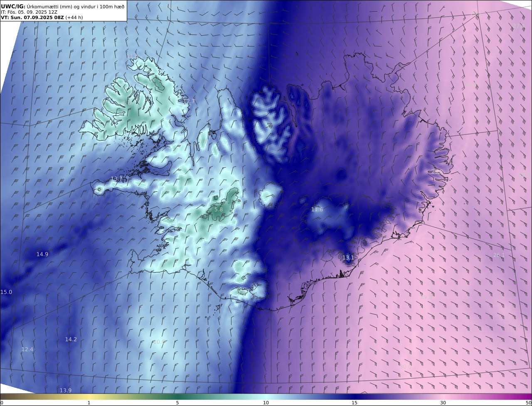Click the 14.9 value label over the western sea
The width and height of the screenshot is (532, 406).
(x=42, y=254)
